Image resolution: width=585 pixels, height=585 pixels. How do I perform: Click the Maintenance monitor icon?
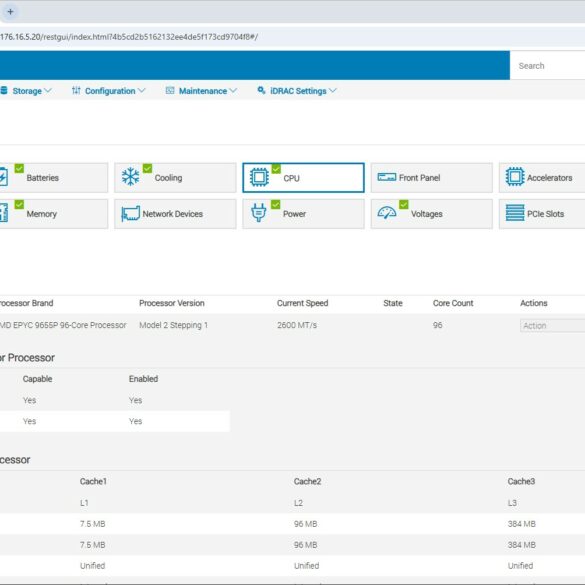point(170,90)
